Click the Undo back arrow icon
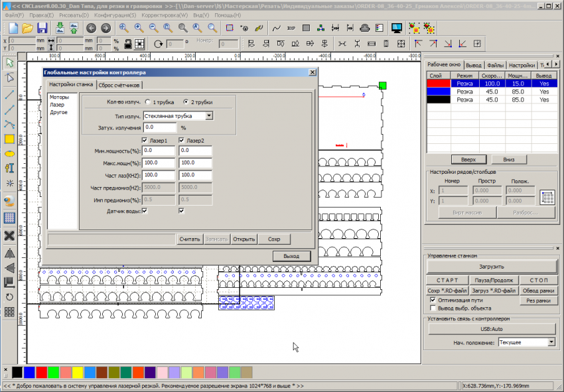Viewport: 564px width, 392px height. click(x=91, y=29)
